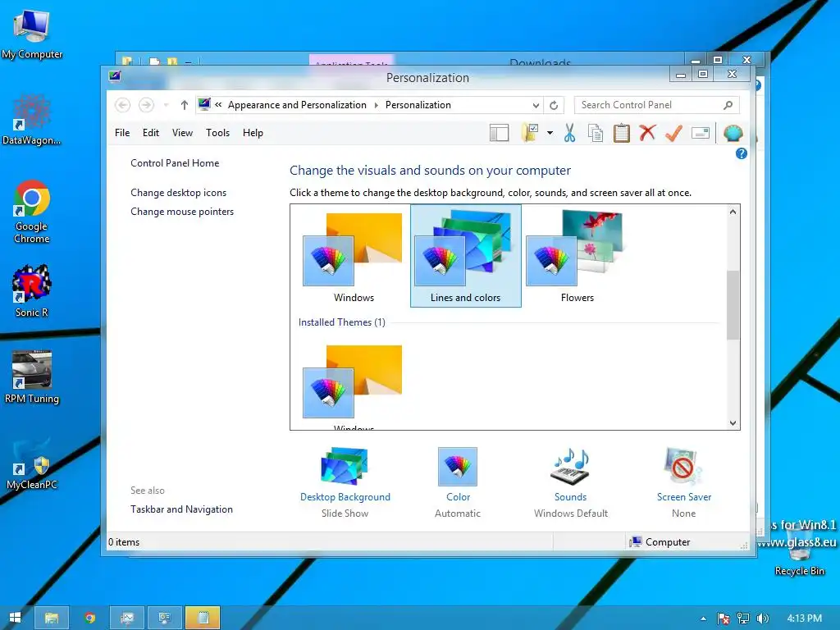Open the Desktop Background icon
This screenshot has width=840, height=630.
(345, 466)
